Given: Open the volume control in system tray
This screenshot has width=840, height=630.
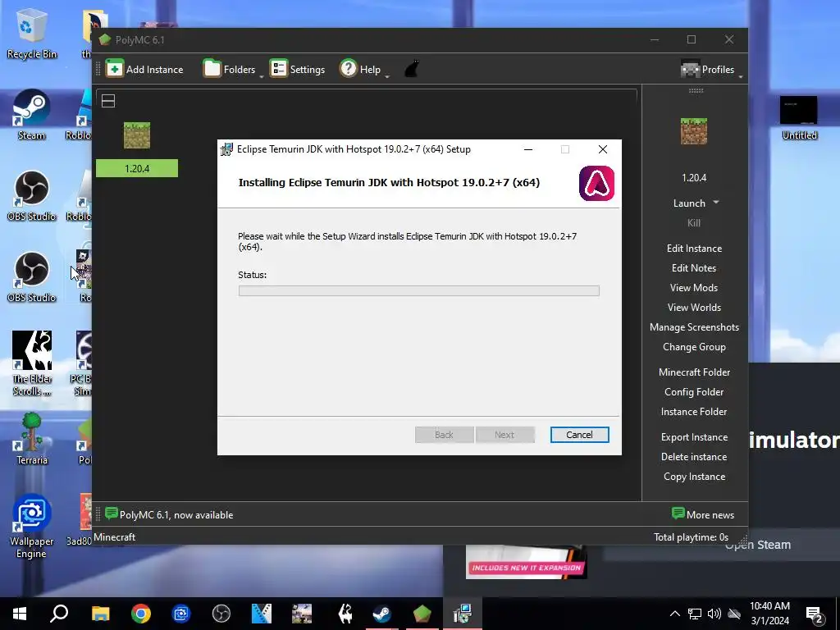Looking at the screenshot, I should 714,614.
